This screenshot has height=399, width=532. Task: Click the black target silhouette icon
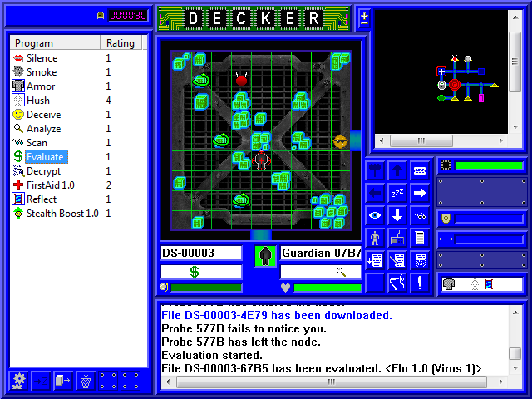[x=265, y=256]
